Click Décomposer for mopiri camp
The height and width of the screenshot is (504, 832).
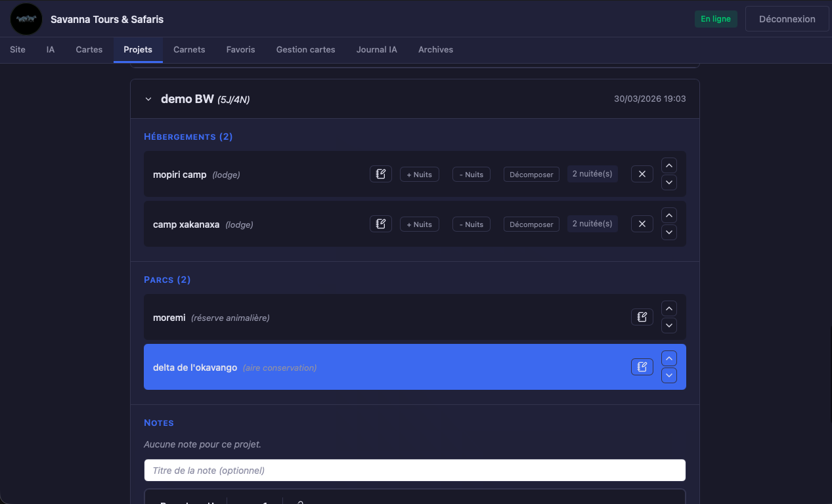point(531,175)
